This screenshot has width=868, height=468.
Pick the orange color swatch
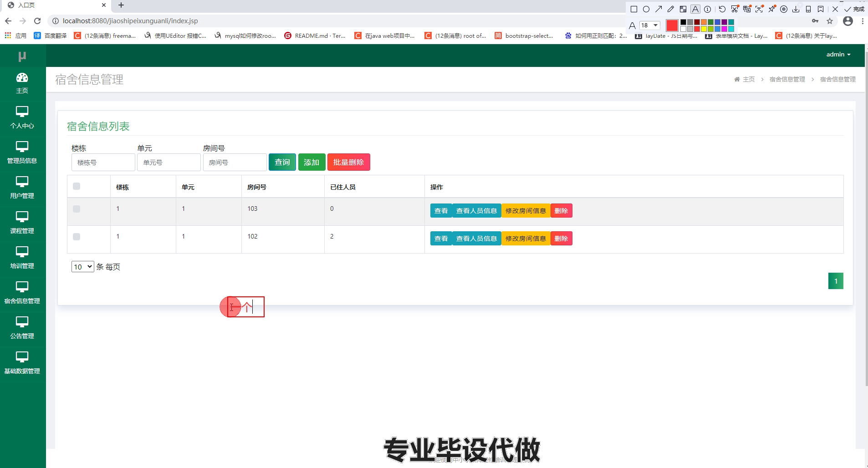click(704, 22)
